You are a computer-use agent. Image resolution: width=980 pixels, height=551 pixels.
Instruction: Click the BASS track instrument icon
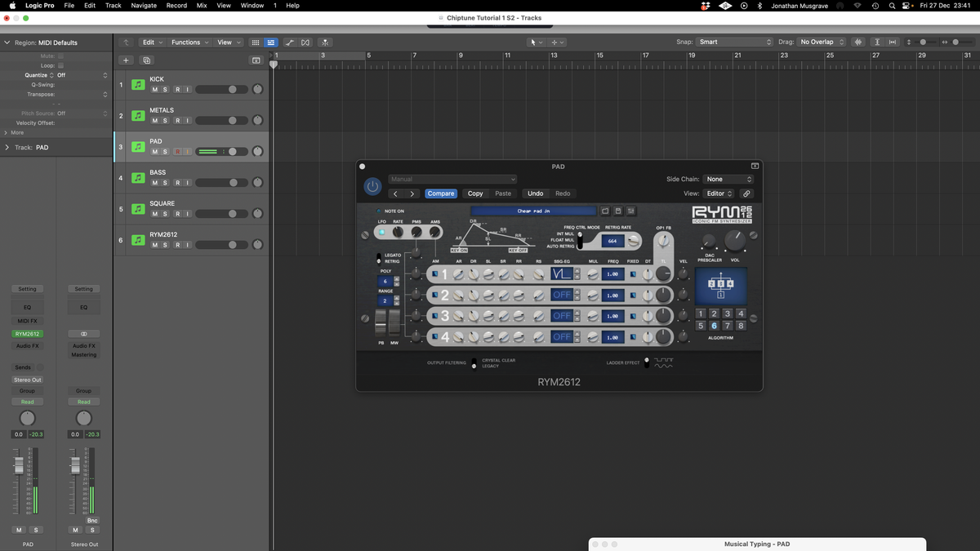(138, 178)
